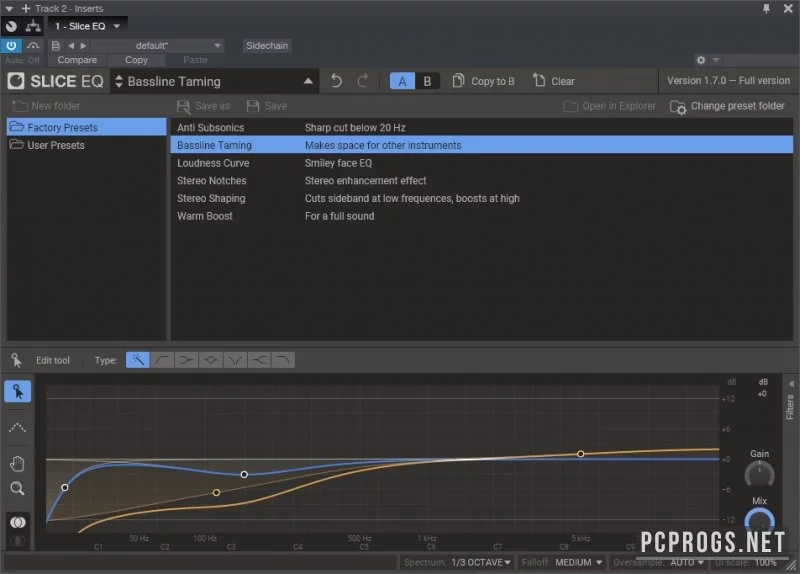Select the Stereo Shaping preset
800x574 pixels.
pos(481,198)
